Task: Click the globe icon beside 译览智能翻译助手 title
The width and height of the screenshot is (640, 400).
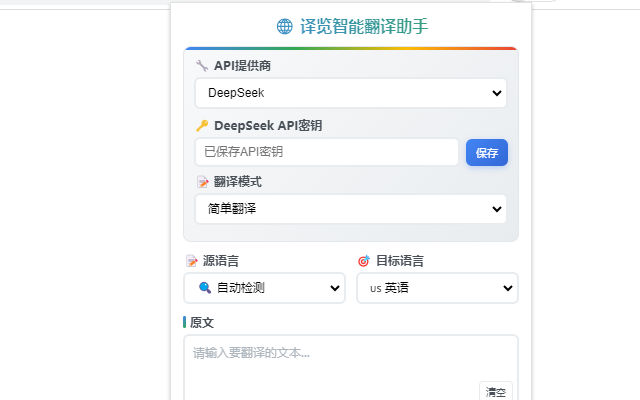Action: point(284,27)
